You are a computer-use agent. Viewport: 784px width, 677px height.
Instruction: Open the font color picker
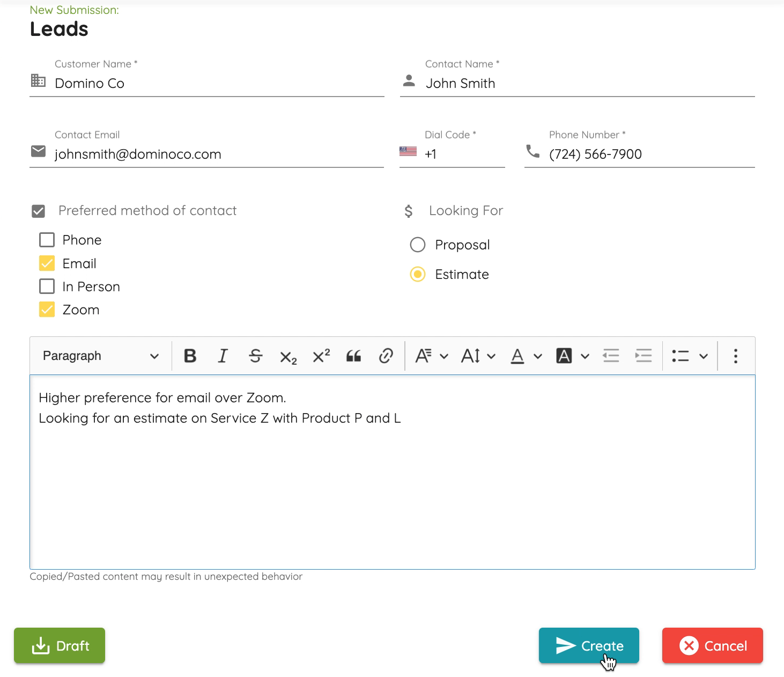[517, 356]
